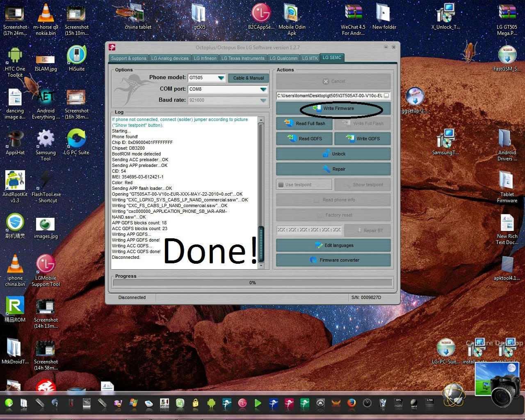
Task: Click the Cable & Manual button
Action: [x=249, y=78]
